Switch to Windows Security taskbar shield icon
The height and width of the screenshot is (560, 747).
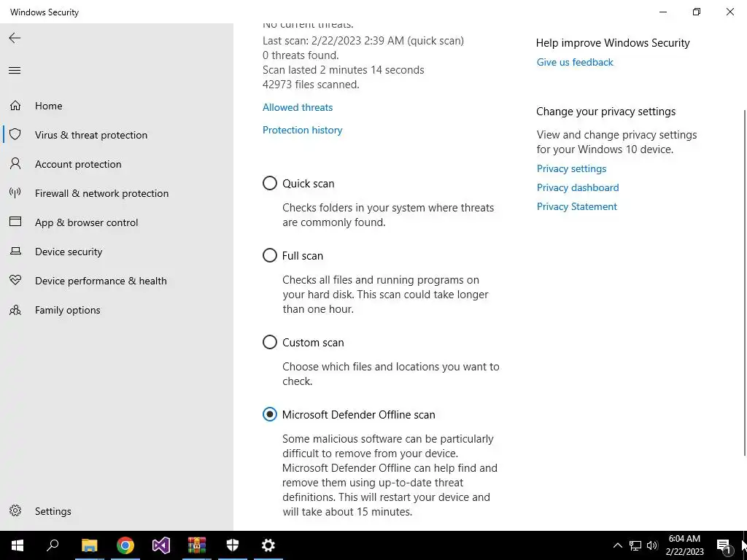pyautogui.click(x=233, y=545)
